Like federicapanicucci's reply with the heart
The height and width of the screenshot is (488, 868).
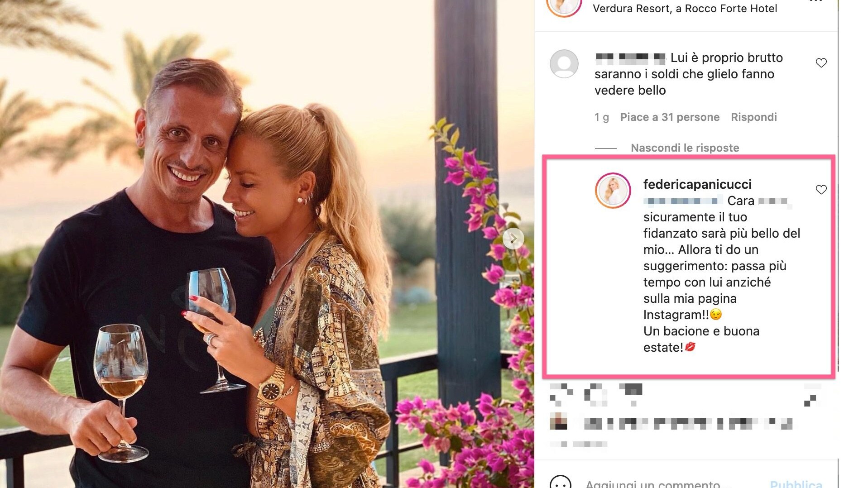tap(821, 190)
